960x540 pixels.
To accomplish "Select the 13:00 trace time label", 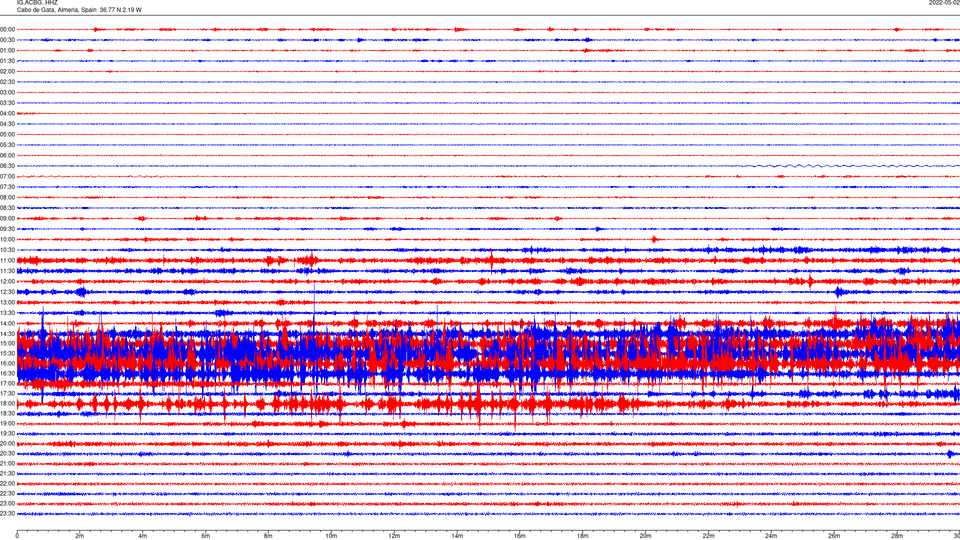I will (x=7, y=302).
